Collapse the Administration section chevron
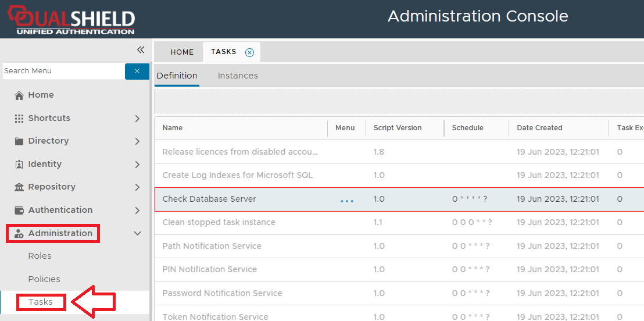Image resolution: width=644 pixels, height=321 pixels. [x=137, y=234]
